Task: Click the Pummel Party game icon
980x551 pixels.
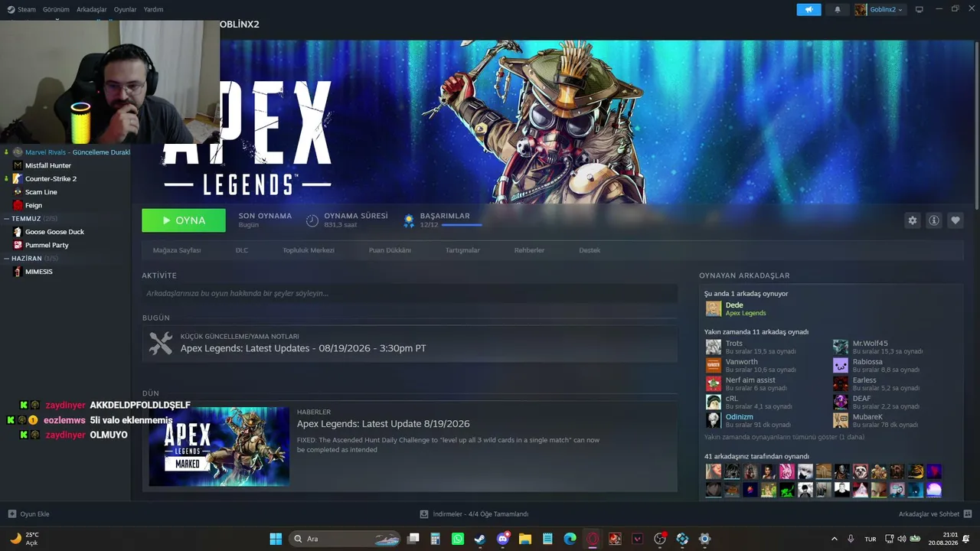Action: (x=18, y=245)
